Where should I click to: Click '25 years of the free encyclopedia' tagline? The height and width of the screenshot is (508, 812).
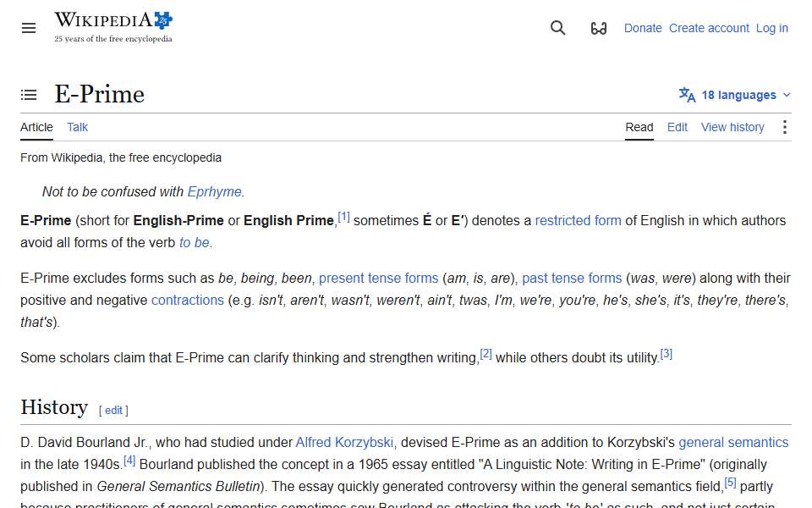tap(113, 39)
